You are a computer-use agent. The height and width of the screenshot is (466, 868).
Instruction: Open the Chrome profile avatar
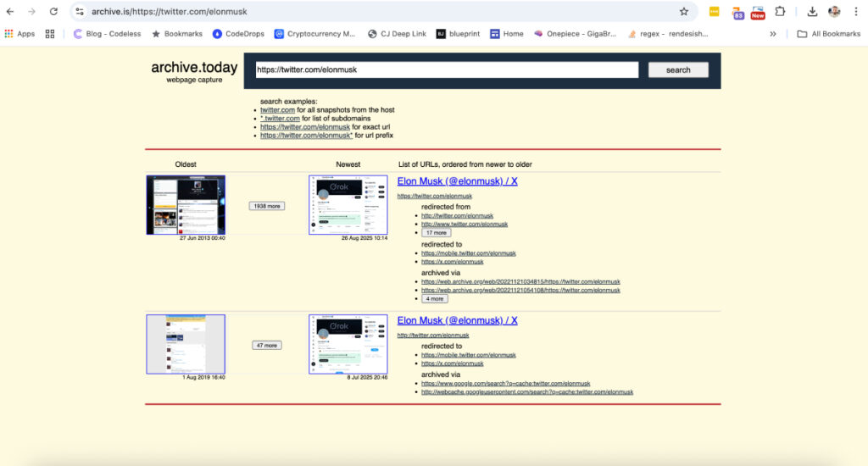tap(834, 12)
